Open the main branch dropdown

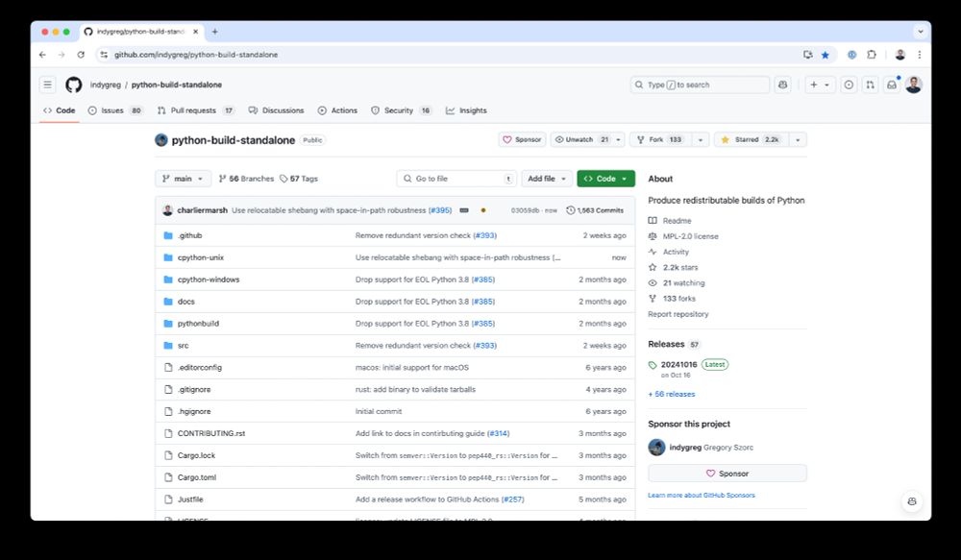pos(183,179)
